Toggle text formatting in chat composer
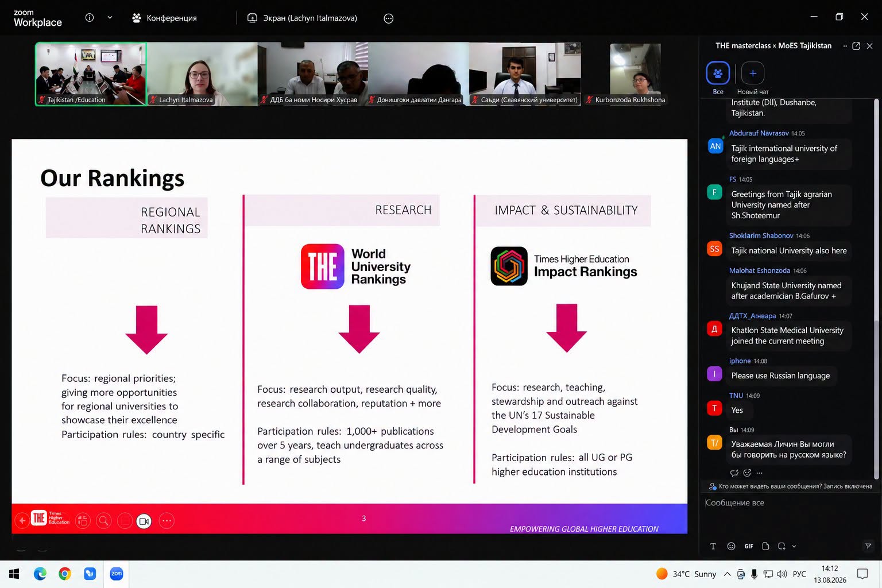 pos(713,546)
